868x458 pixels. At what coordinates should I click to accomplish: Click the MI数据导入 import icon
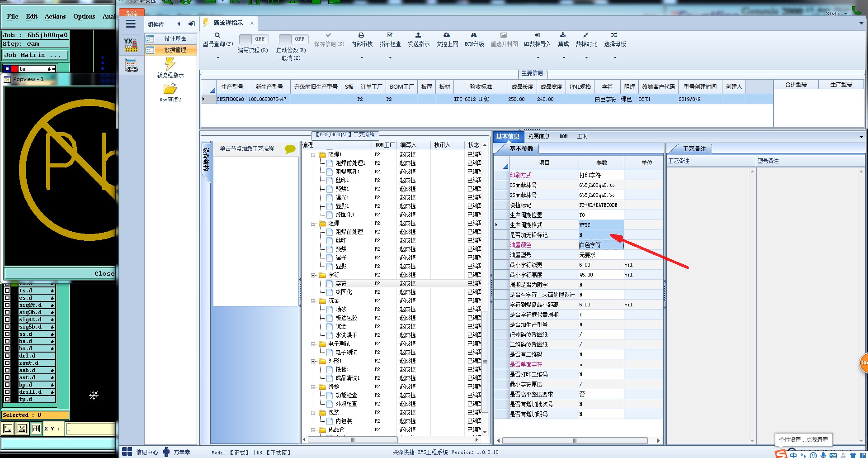pos(537,35)
